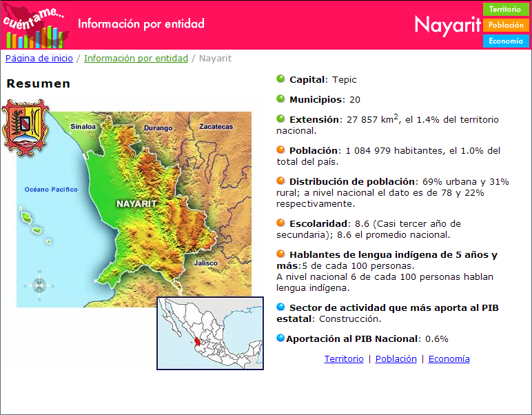Click the Durango label on the map

click(158, 128)
